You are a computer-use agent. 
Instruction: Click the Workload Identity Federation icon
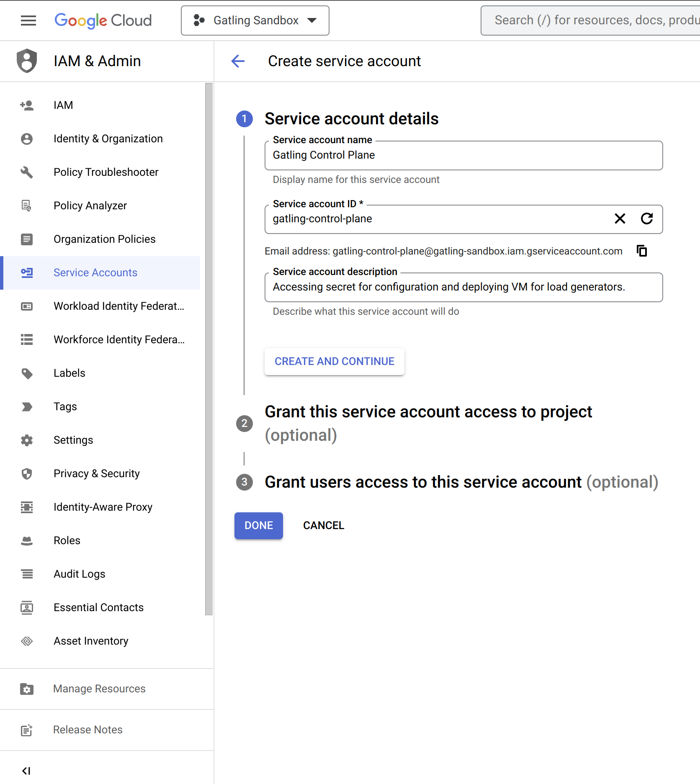[27, 306]
